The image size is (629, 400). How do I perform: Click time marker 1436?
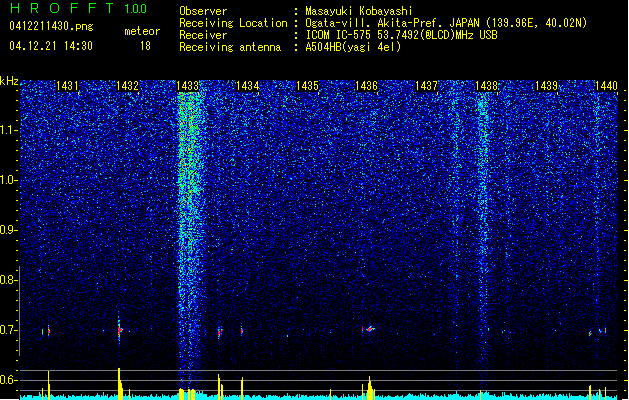[x=367, y=86]
